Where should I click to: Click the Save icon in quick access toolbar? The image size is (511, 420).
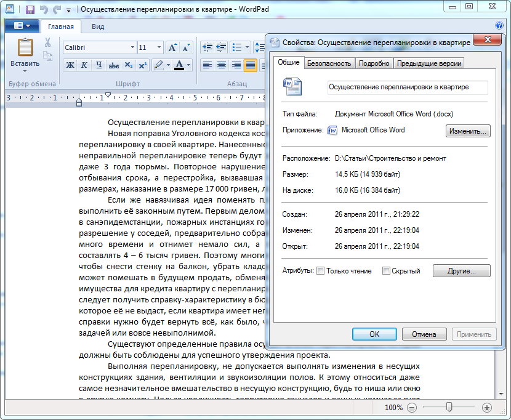(30, 9)
